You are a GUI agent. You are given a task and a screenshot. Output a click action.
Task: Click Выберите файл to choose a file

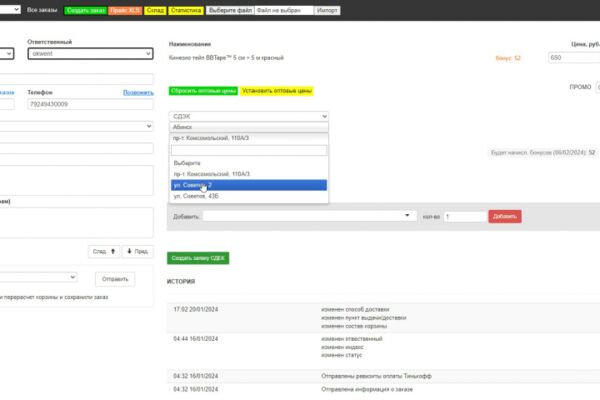point(230,10)
